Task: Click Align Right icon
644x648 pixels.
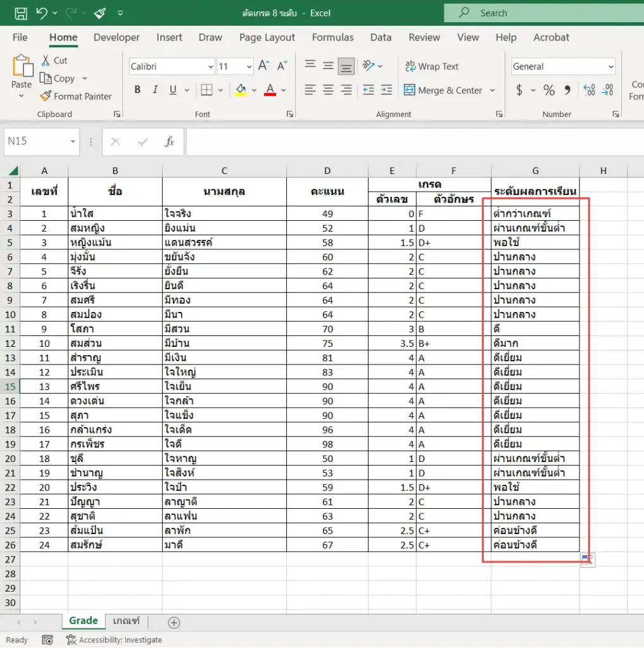Action: 346,90
